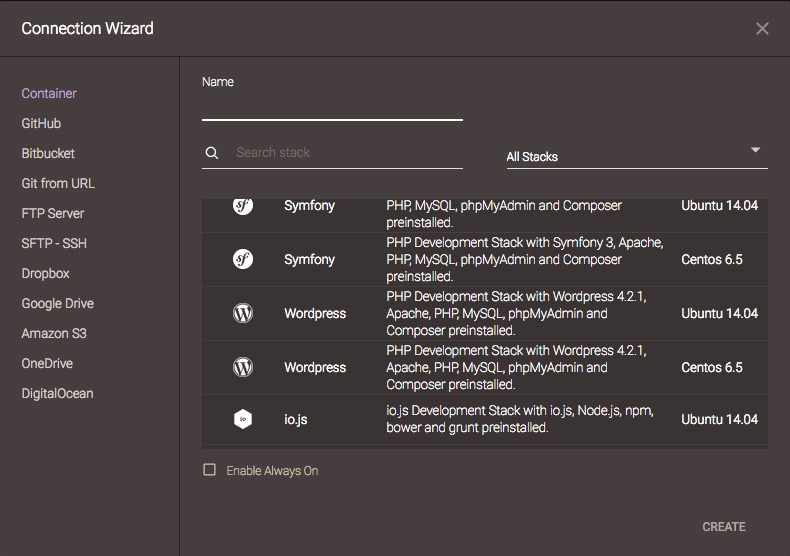Click the Symfony logo in the Ubuntu 14.04 row
The image size is (790, 556).
tap(243, 206)
